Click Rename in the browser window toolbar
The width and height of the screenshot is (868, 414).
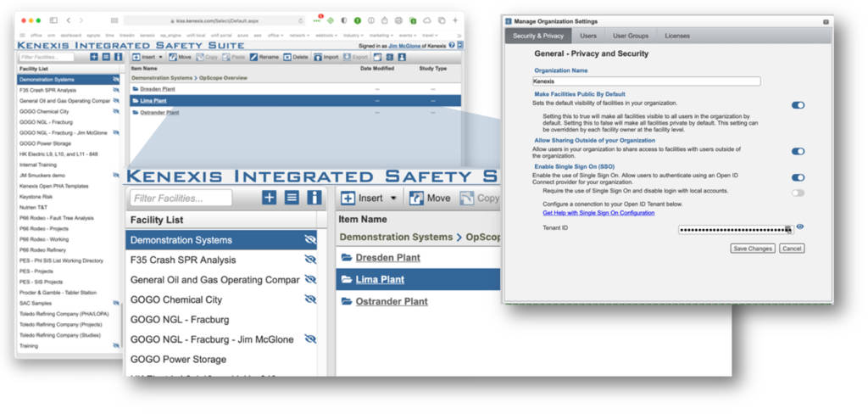click(x=264, y=57)
